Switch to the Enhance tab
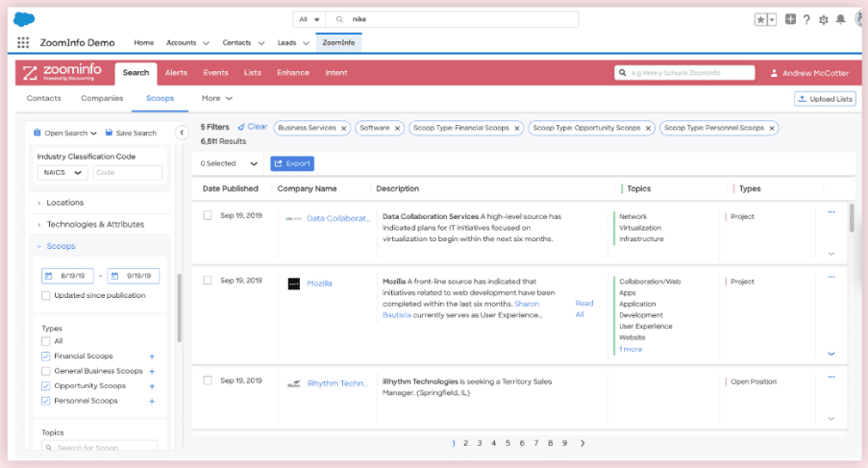This screenshot has width=868, height=468. pos(293,73)
